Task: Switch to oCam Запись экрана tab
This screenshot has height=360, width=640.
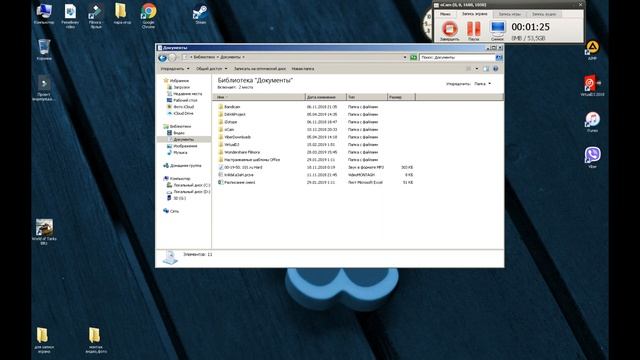Action: click(474, 14)
